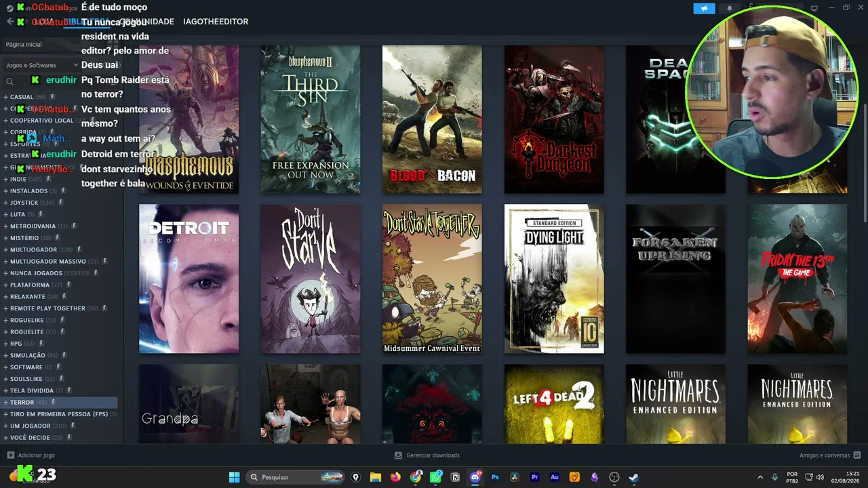Expand the METROIDVANIA collection
868x488 pixels.
5,226
